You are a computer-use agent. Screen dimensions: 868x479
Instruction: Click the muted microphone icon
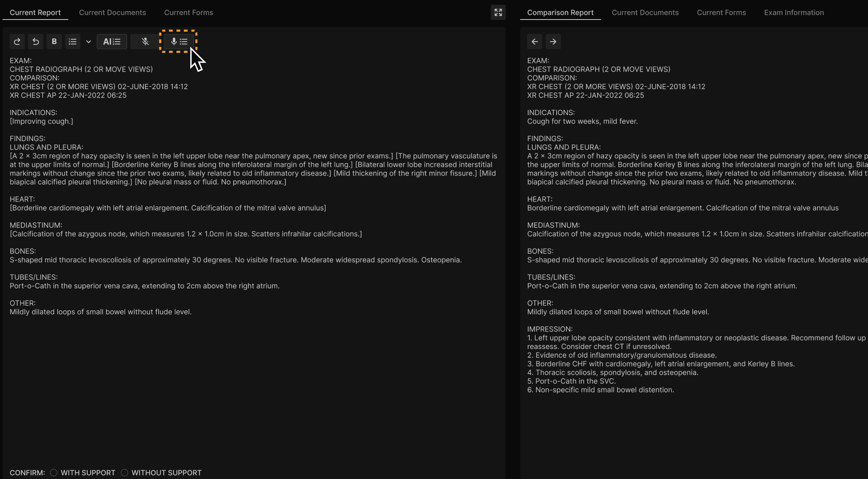(145, 42)
